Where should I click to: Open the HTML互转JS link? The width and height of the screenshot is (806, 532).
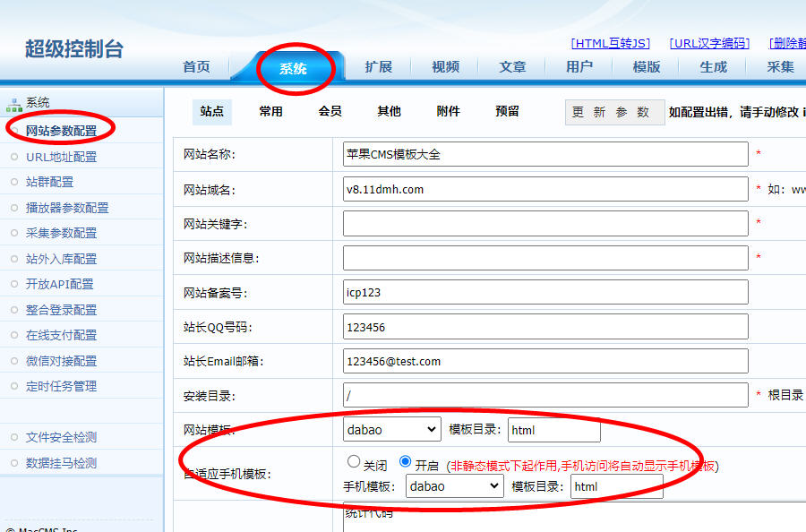click(x=611, y=43)
